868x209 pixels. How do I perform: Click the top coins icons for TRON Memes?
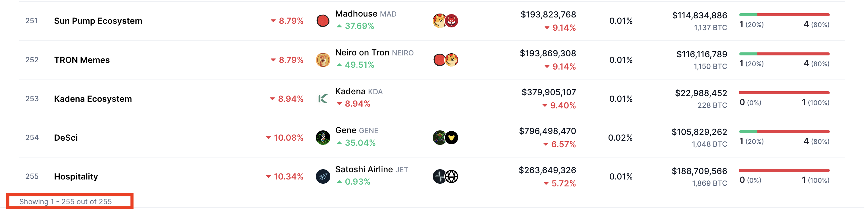click(x=445, y=60)
